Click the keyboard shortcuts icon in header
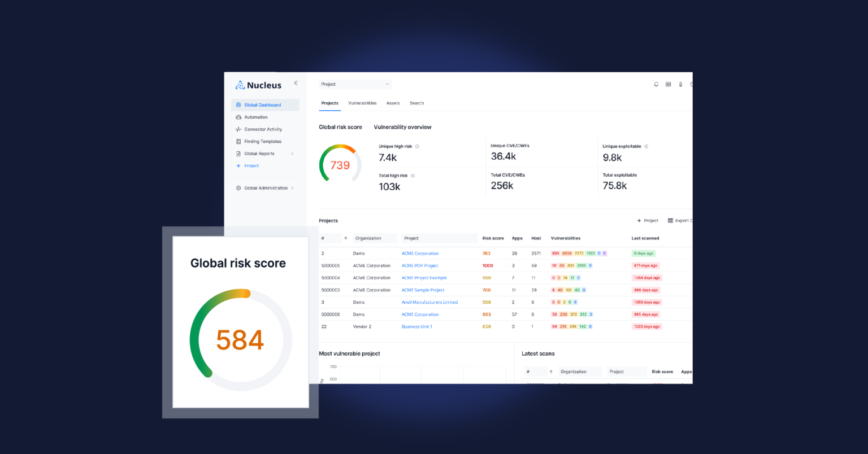The height and width of the screenshot is (454, 868). (668, 84)
